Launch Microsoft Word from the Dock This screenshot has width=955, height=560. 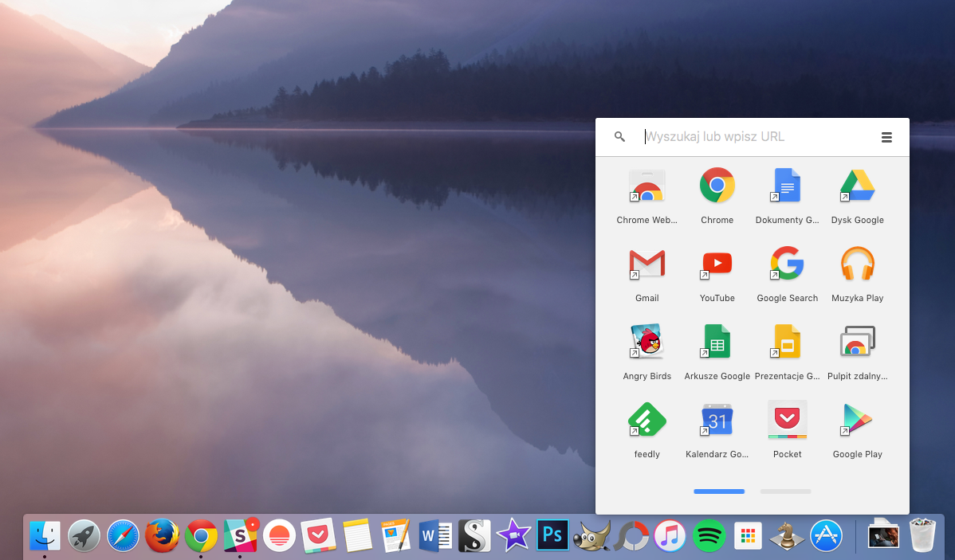coord(435,535)
